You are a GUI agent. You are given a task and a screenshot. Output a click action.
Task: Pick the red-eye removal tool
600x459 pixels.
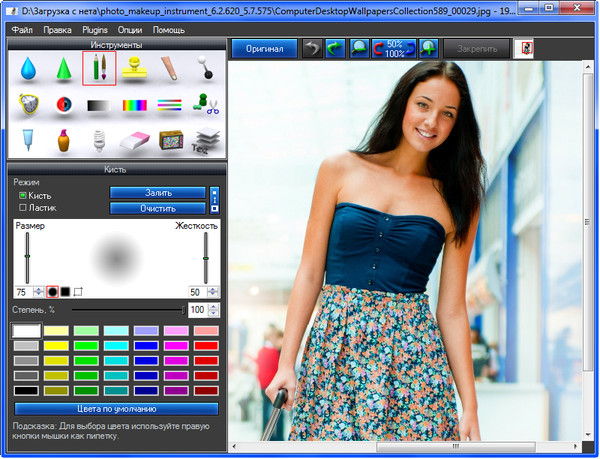[63, 105]
